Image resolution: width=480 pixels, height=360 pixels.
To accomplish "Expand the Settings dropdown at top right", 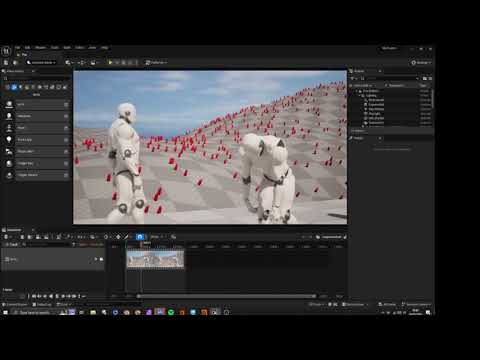I will pyautogui.click(x=421, y=62).
